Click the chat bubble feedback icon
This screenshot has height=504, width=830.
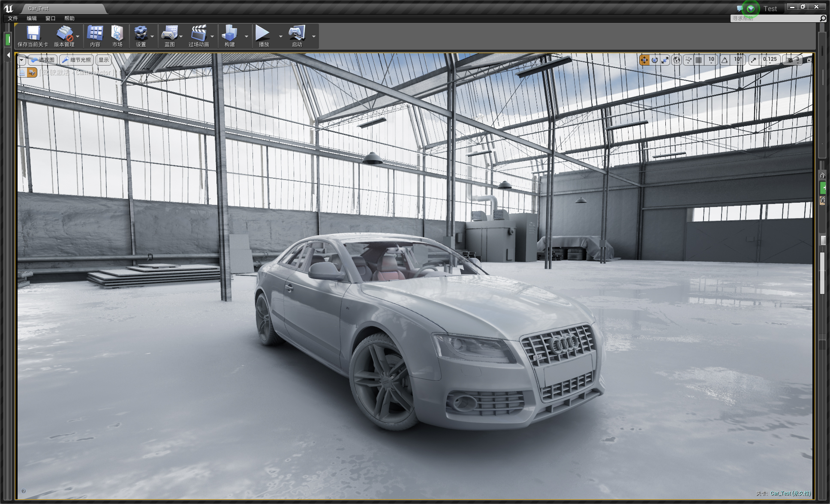tap(739, 9)
